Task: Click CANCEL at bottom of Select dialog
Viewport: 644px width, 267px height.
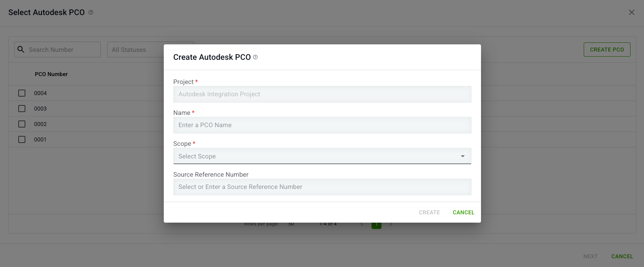Action: 622,256
